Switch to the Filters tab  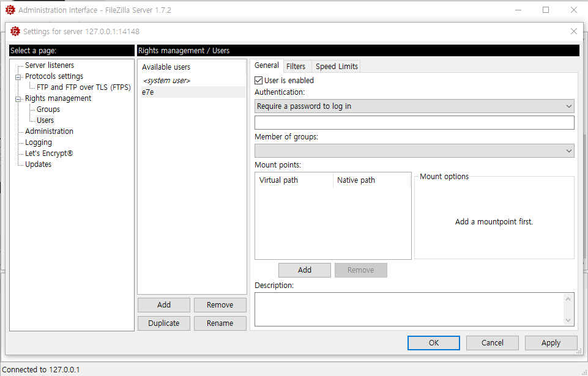click(x=296, y=67)
